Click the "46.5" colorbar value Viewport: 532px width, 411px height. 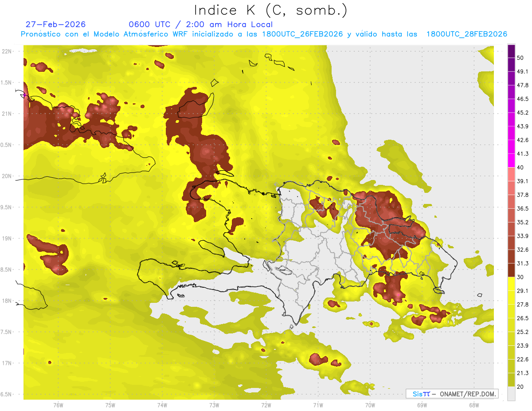click(x=523, y=99)
